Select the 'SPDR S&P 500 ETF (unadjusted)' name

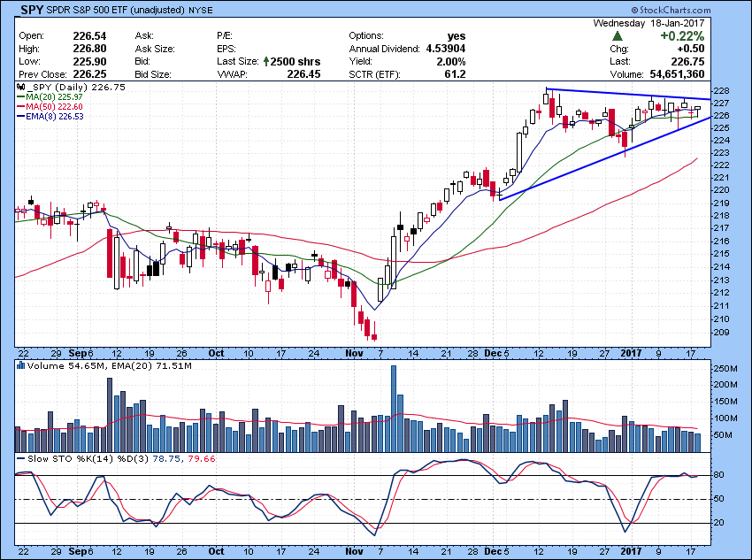pyautogui.click(x=115, y=10)
